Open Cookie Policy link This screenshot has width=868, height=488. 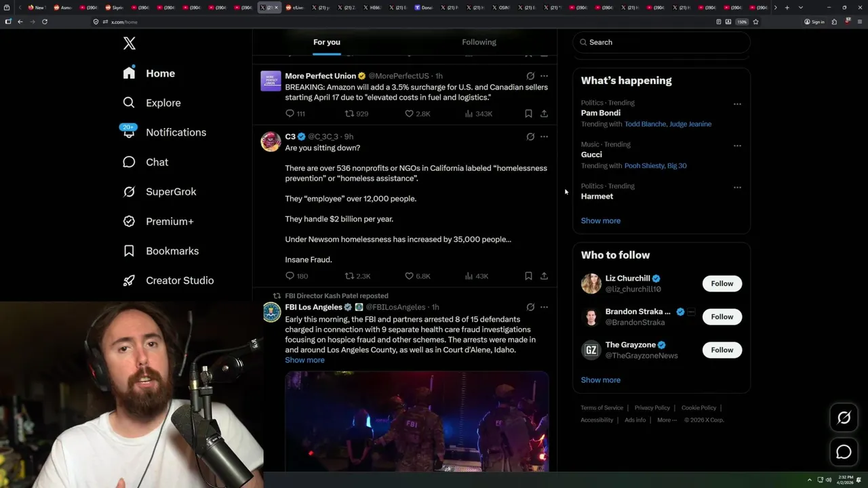click(x=698, y=408)
